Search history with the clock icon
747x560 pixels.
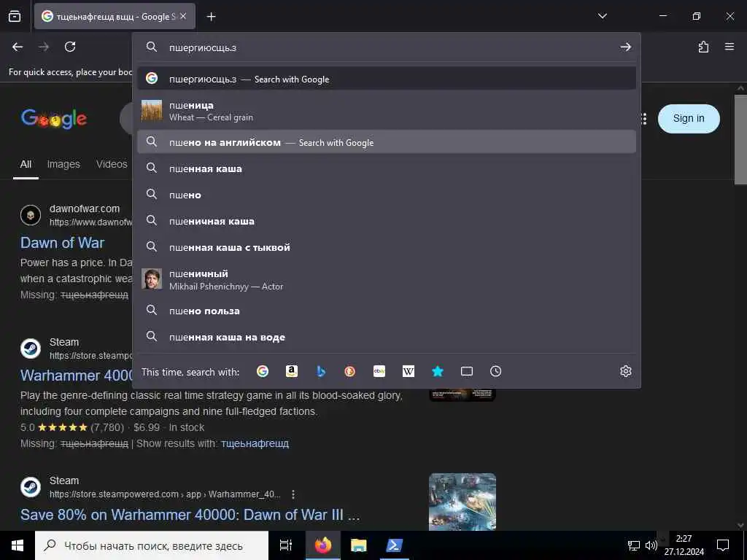pyautogui.click(x=495, y=371)
